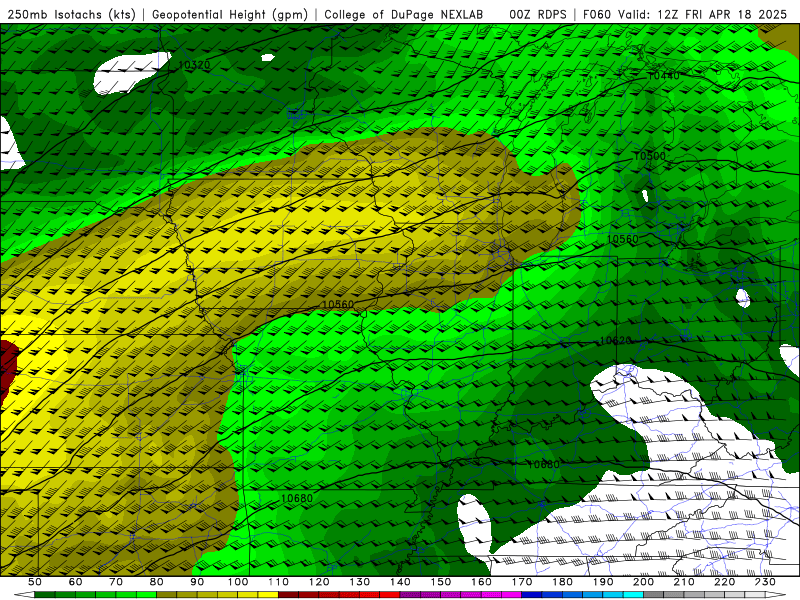Select the 140 value on the color scale

click(x=400, y=582)
